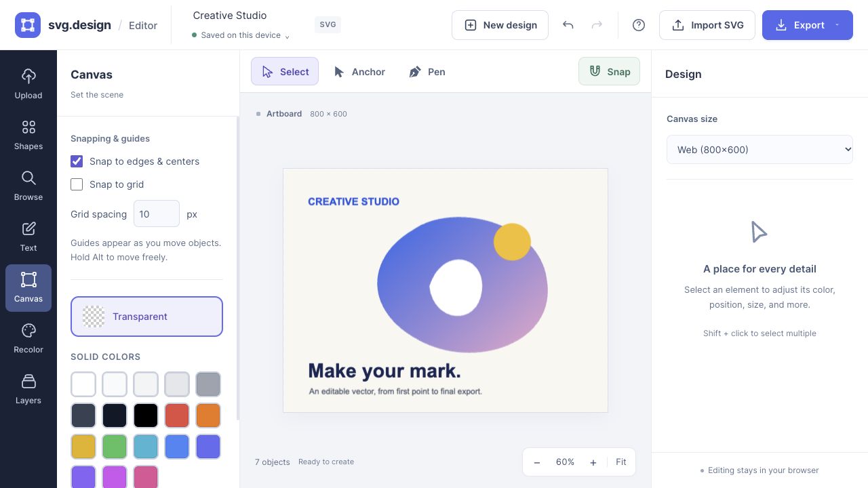Open the Text panel
Screen dimensions: 868x488
point(28,237)
